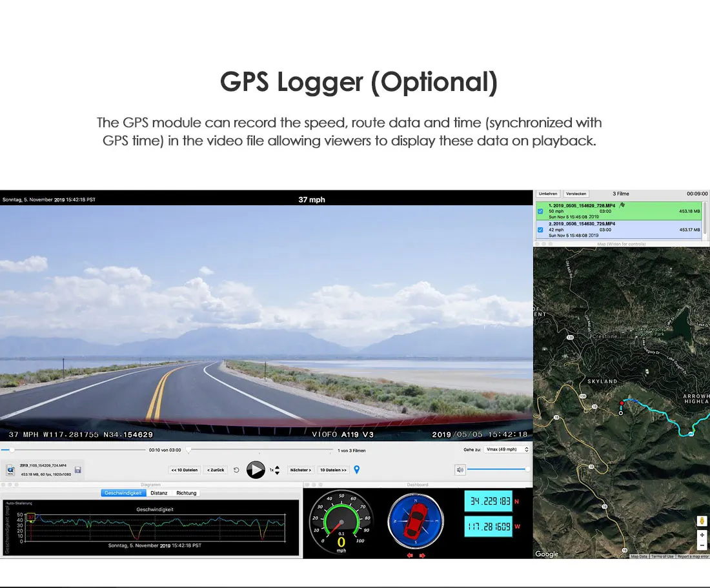Switch to the Geschwindigkeit graph tab
Screen dimensions: 710x588
(123, 493)
